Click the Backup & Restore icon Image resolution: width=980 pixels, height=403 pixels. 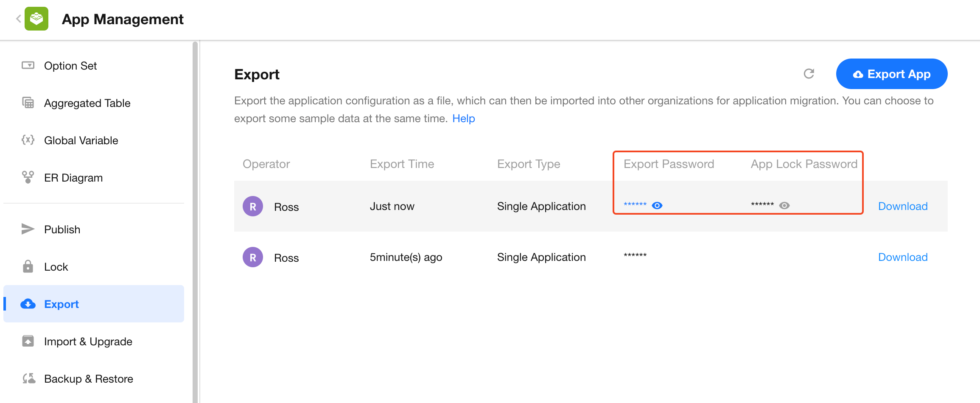29,378
